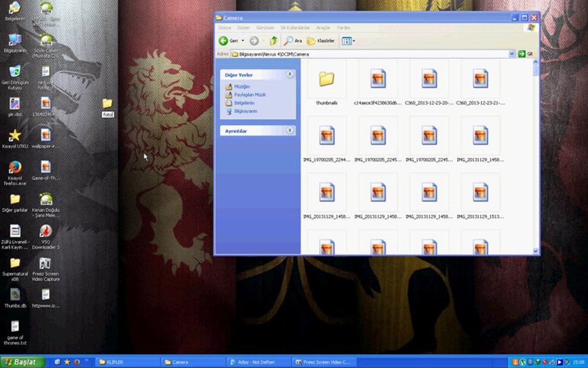Select the Zülfü Livaneli desktop file
588x368 pixels.
tap(15, 237)
